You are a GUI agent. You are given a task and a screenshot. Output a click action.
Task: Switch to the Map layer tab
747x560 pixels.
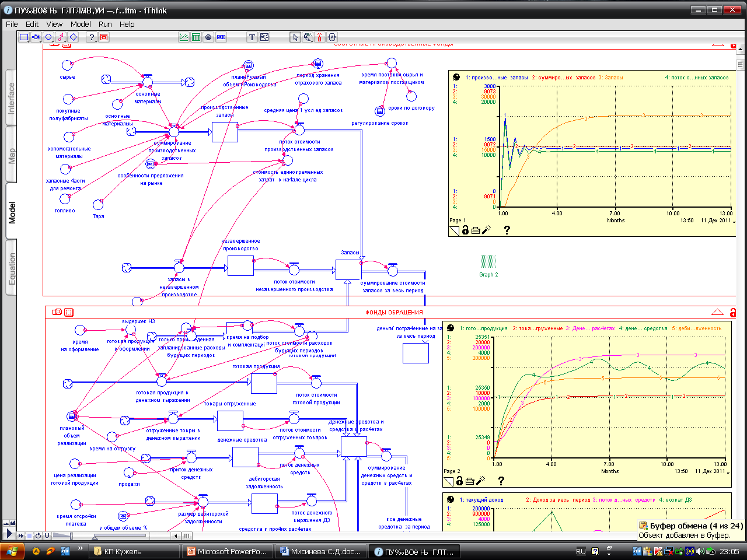coord(11,155)
